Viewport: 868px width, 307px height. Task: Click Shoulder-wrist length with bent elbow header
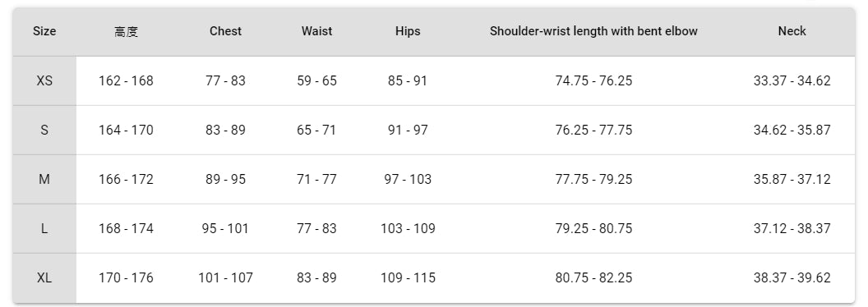[x=593, y=31]
